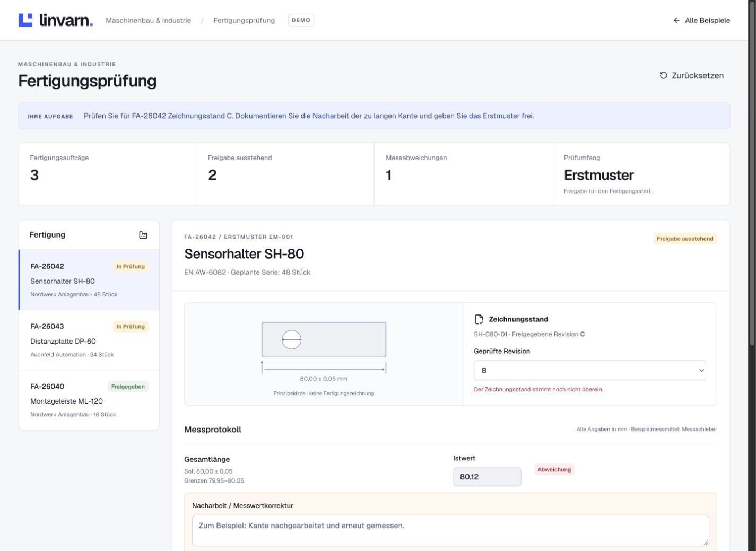Click the Messabweichungen card showing 1

pyautogui.click(x=463, y=174)
